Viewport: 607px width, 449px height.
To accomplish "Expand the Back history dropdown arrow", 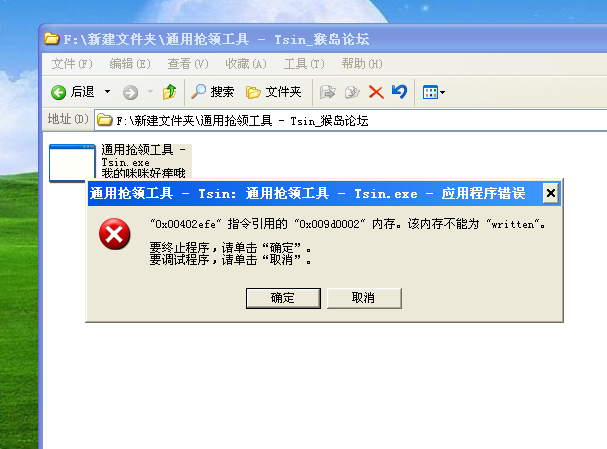I will [x=108, y=92].
